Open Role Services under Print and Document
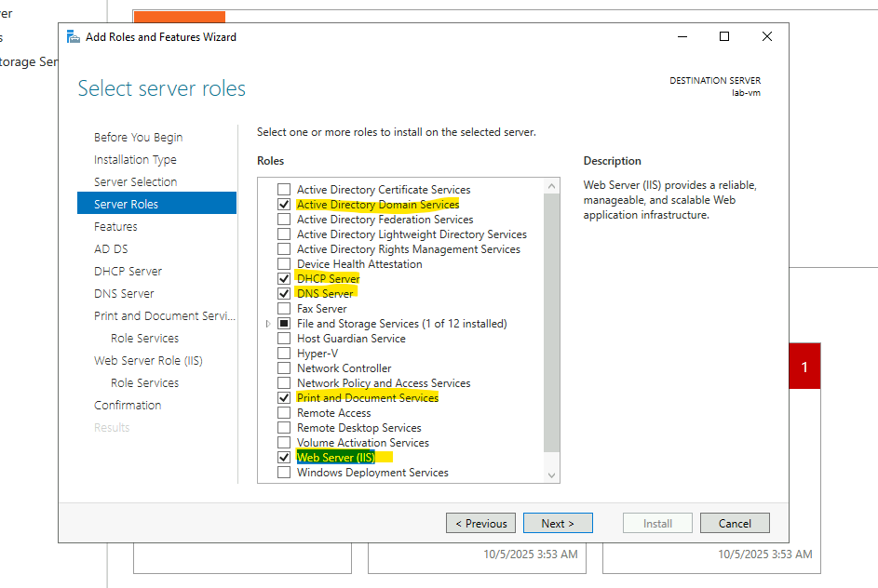The image size is (878, 588). point(144,339)
